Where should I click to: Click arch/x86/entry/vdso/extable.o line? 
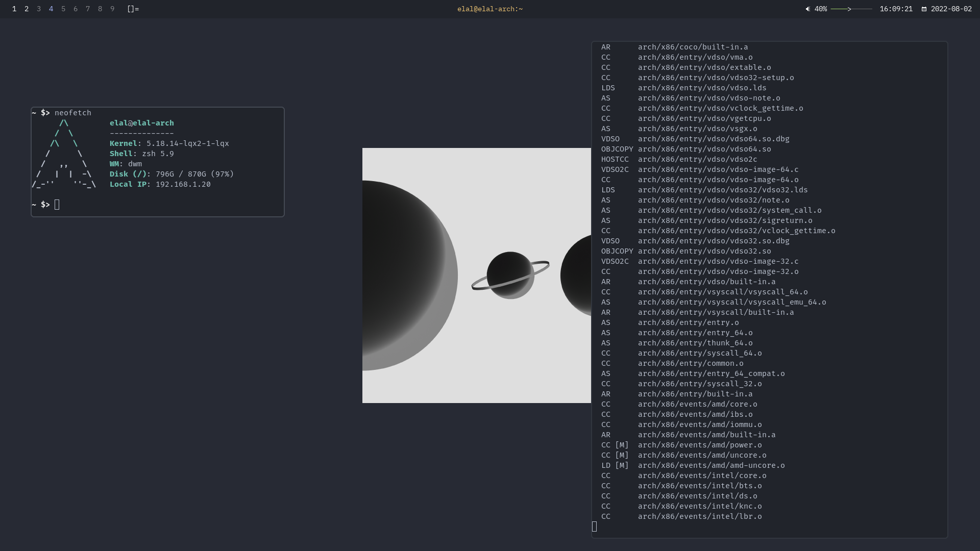click(686, 67)
